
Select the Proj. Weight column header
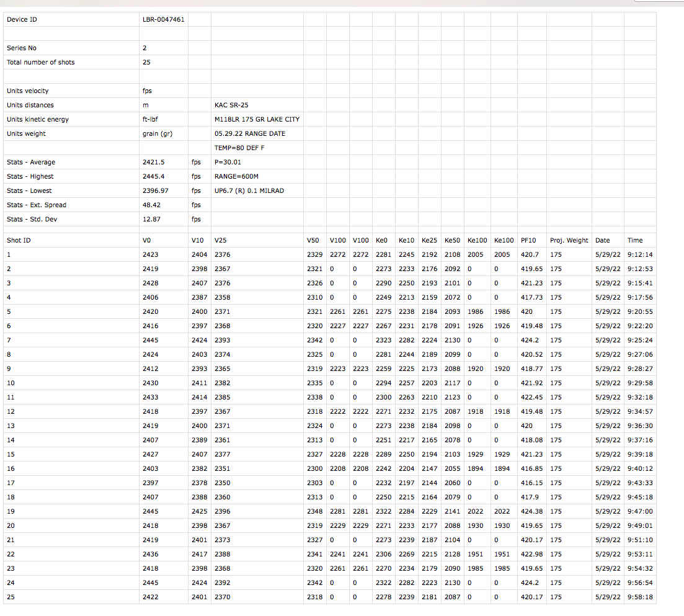click(568, 240)
